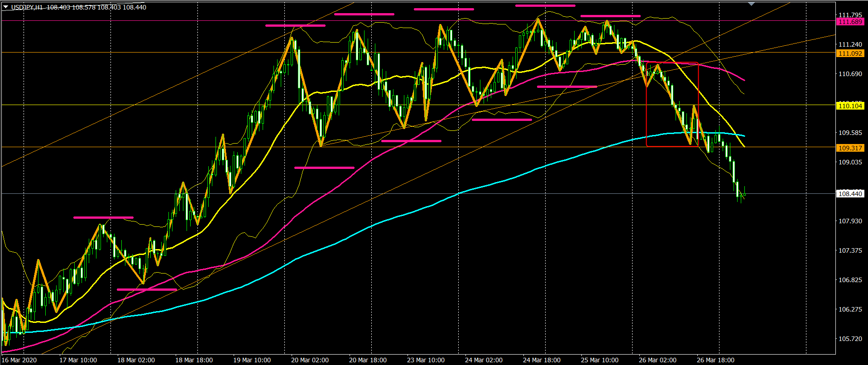Click the 107.375 price scale value
Viewport: 868px width, 365px height.
[x=850, y=250]
